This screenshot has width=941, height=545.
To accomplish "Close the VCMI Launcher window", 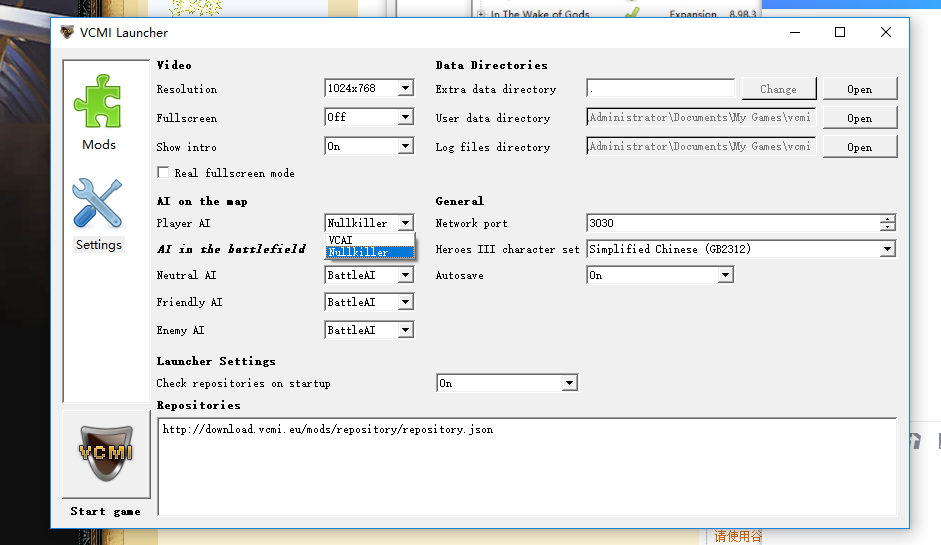I will (x=886, y=32).
